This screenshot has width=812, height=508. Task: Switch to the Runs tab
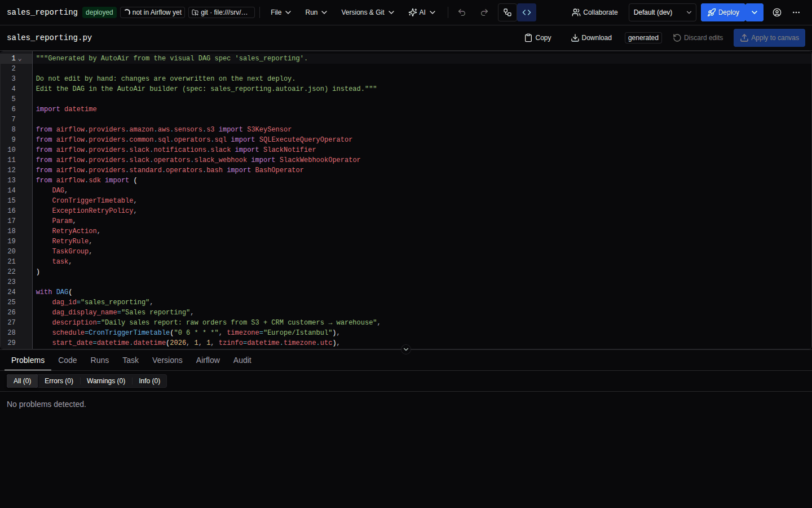coord(100,360)
